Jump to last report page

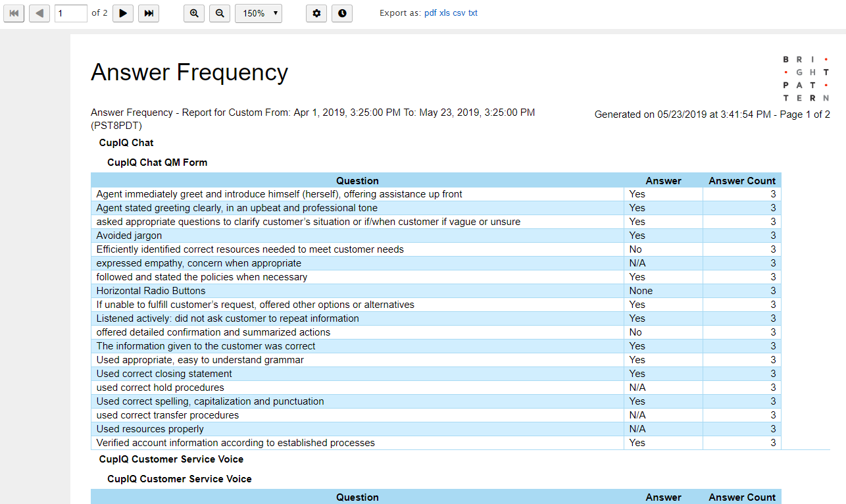click(149, 13)
